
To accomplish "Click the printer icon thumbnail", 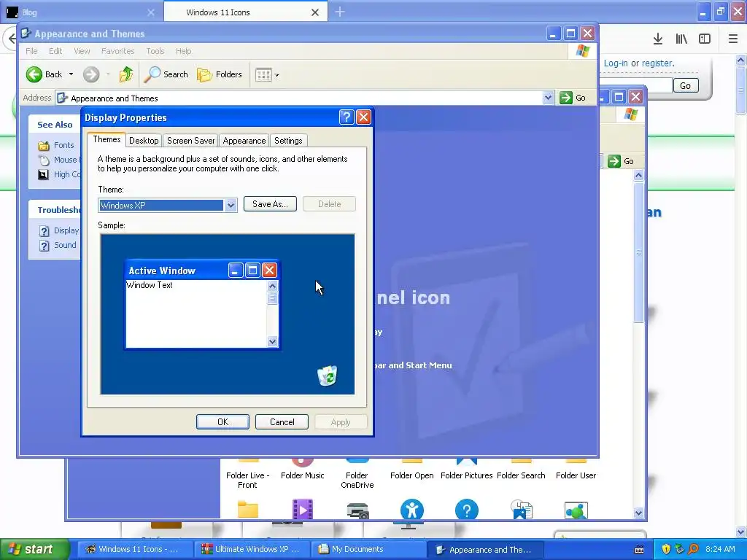I will click(357, 510).
